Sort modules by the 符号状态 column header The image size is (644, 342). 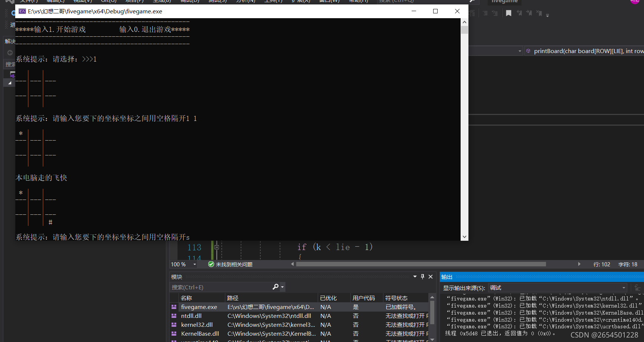tap(406, 298)
